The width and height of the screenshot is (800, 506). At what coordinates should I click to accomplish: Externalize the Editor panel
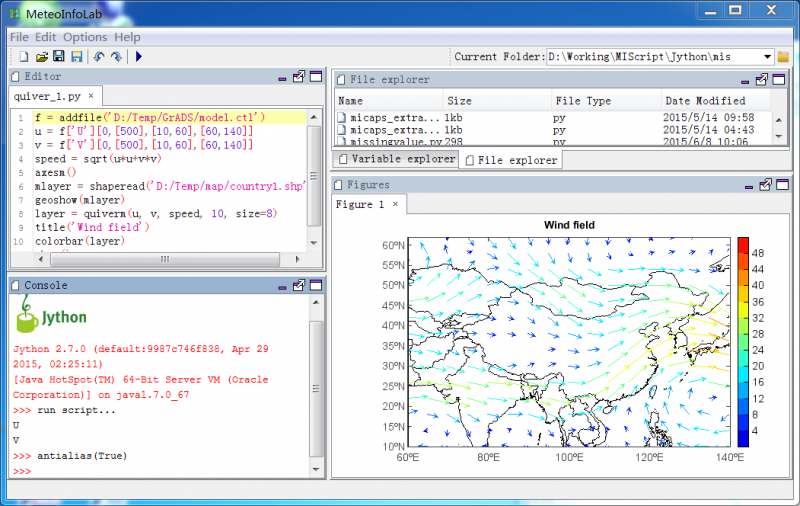click(298, 76)
